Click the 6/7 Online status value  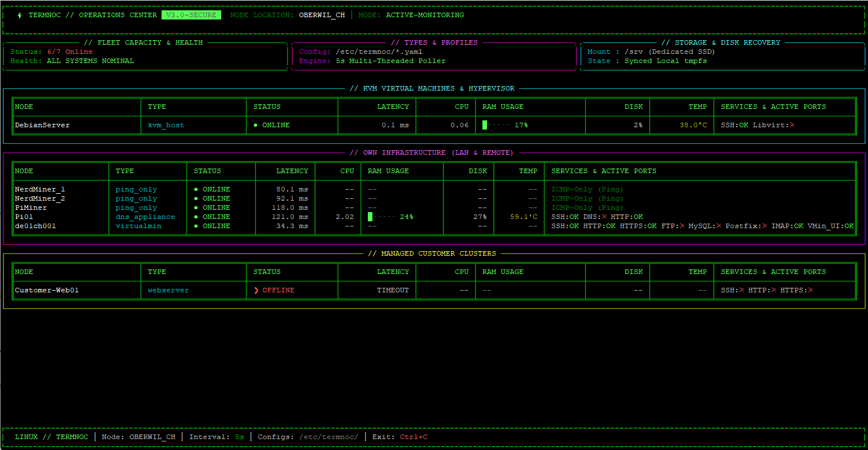(x=70, y=52)
